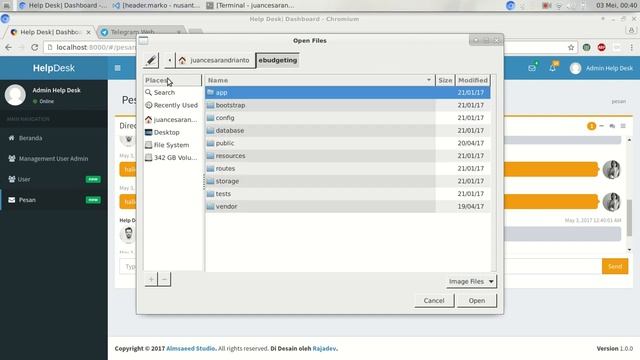Screen dimensions: 640x360
Task: Open Recently Used in Places
Action: point(173,105)
